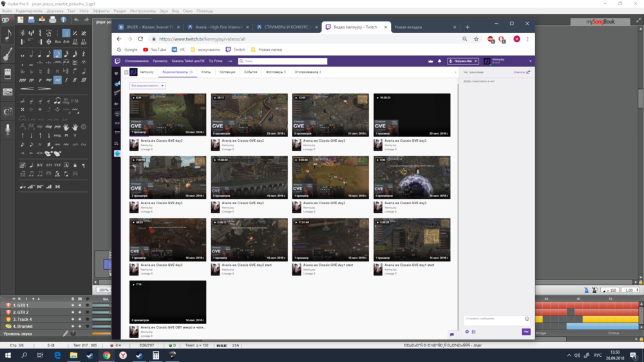Click the new document icon in Guitar Pro
This screenshot has width=644, height=362.
tap(21, 20)
